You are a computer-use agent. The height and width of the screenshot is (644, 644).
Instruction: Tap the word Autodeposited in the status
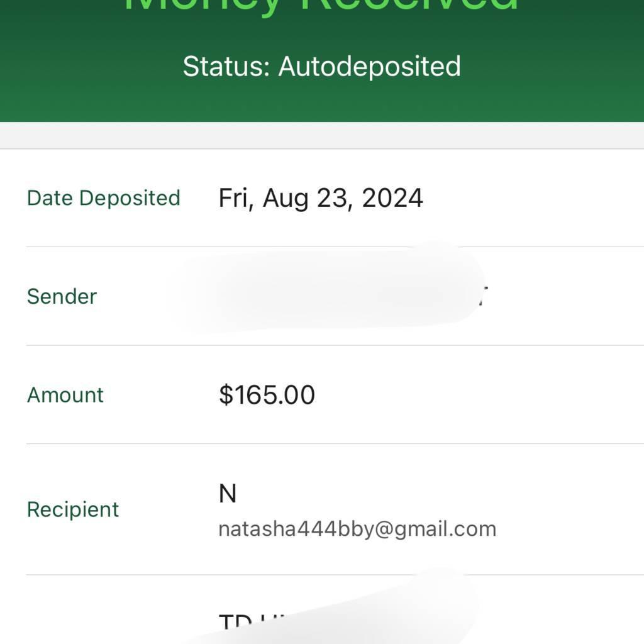370,67
